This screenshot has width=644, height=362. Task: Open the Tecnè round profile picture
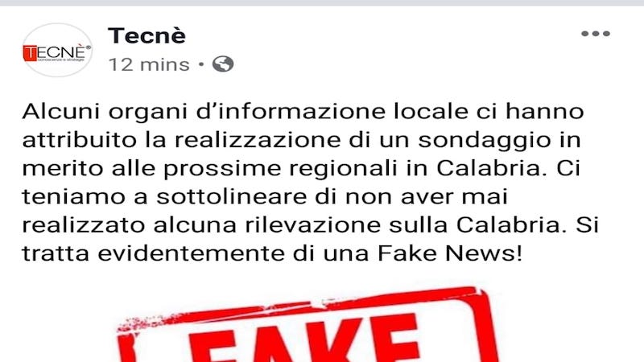pyautogui.click(x=57, y=50)
